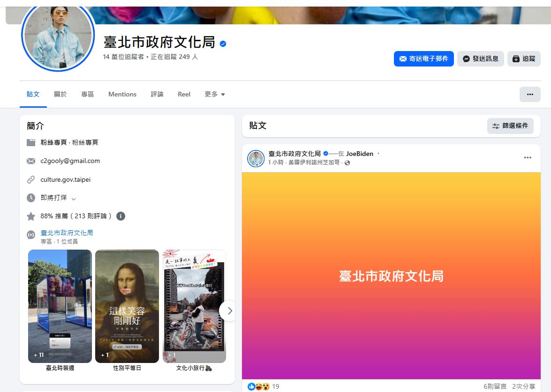Click the 寄送電子郵件 button
Viewport: 551px width, 392px height.
[x=424, y=59]
